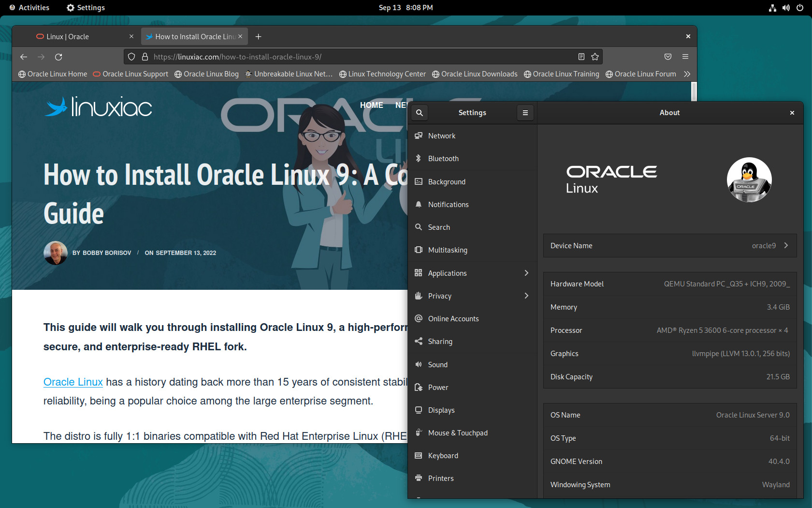Reload the current page in Firefox

[x=58, y=57]
